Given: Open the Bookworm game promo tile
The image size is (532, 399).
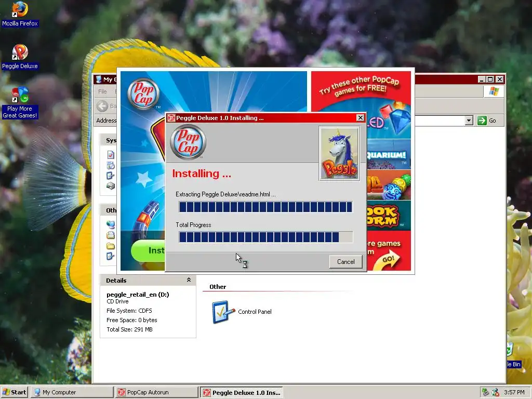Looking at the screenshot, I should 389,216.
